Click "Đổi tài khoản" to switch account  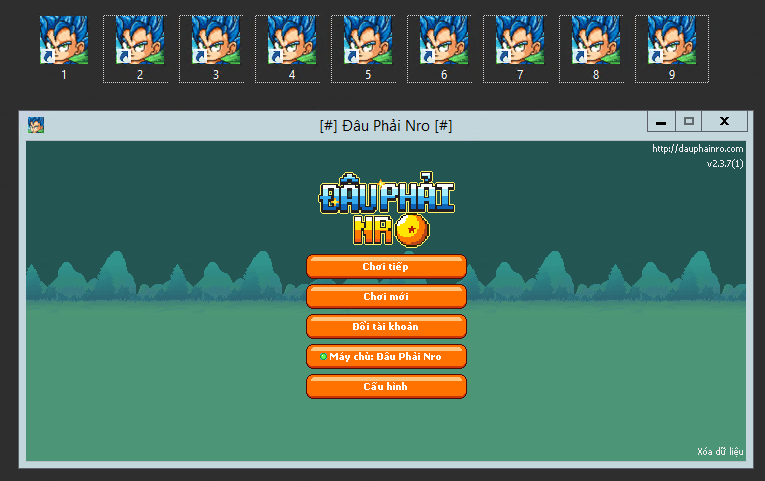pos(386,326)
